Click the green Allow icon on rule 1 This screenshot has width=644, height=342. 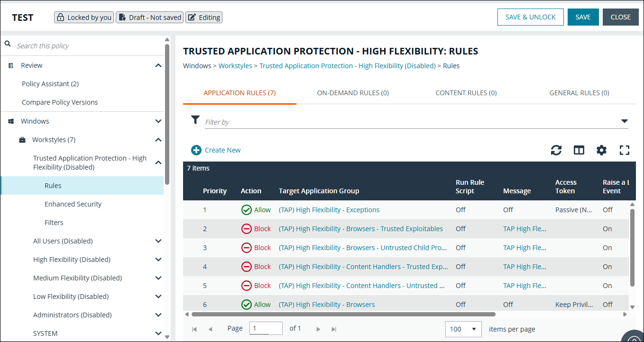tap(247, 209)
